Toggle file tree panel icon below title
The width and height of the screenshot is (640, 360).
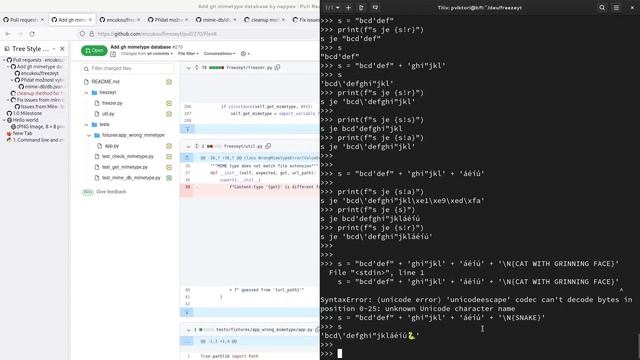point(113,54)
